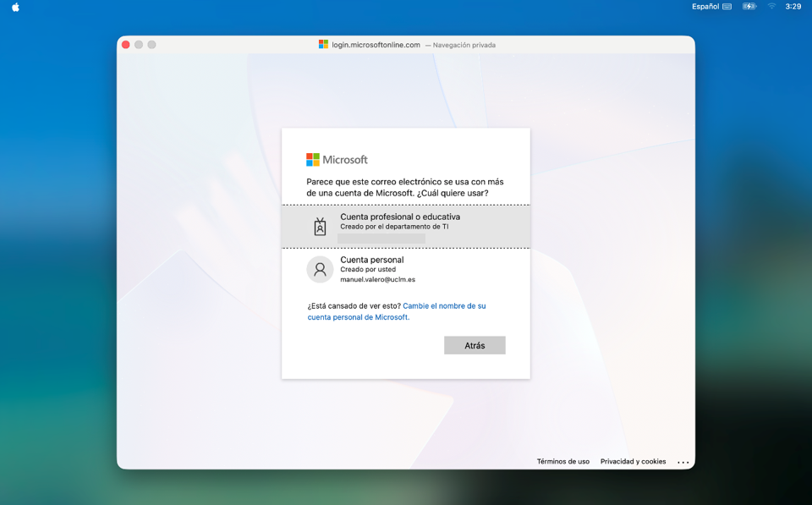Open the Apple menu
Viewport: 812px width, 505px height.
coord(15,7)
